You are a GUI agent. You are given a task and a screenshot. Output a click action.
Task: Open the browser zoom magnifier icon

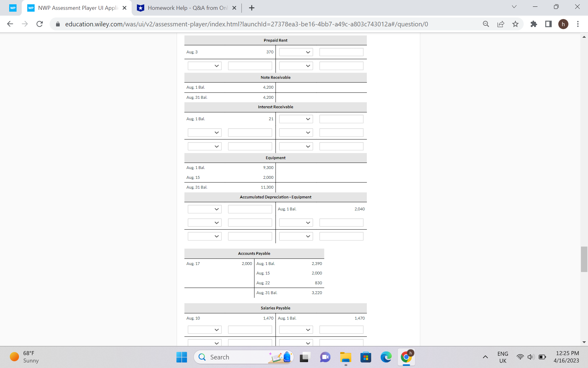(486, 24)
